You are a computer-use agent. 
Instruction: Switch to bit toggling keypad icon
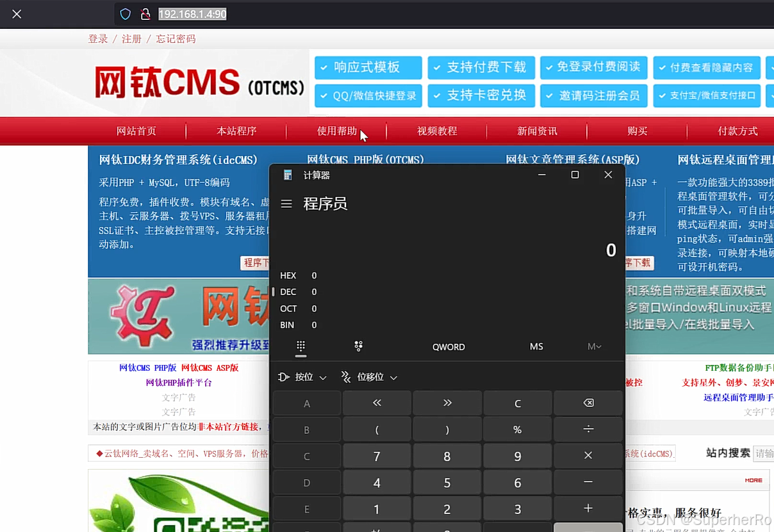point(358,346)
